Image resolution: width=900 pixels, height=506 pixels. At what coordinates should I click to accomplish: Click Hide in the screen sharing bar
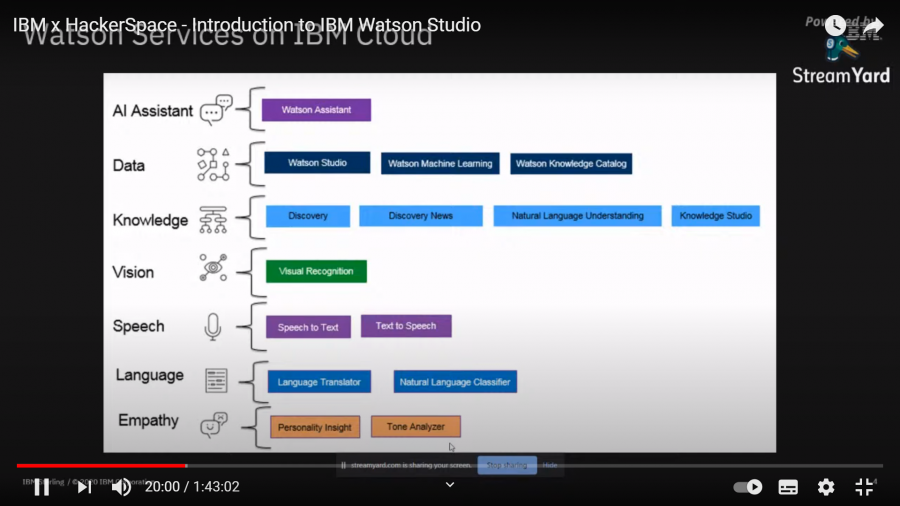click(550, 465)
